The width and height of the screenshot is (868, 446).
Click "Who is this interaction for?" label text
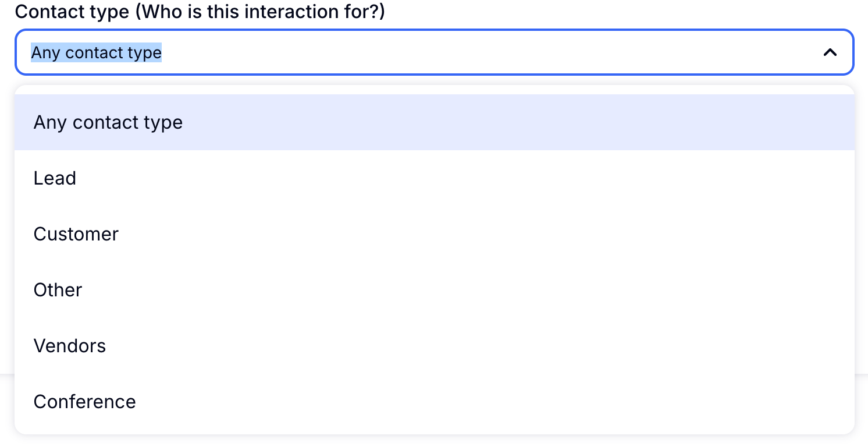coord(261,12)
